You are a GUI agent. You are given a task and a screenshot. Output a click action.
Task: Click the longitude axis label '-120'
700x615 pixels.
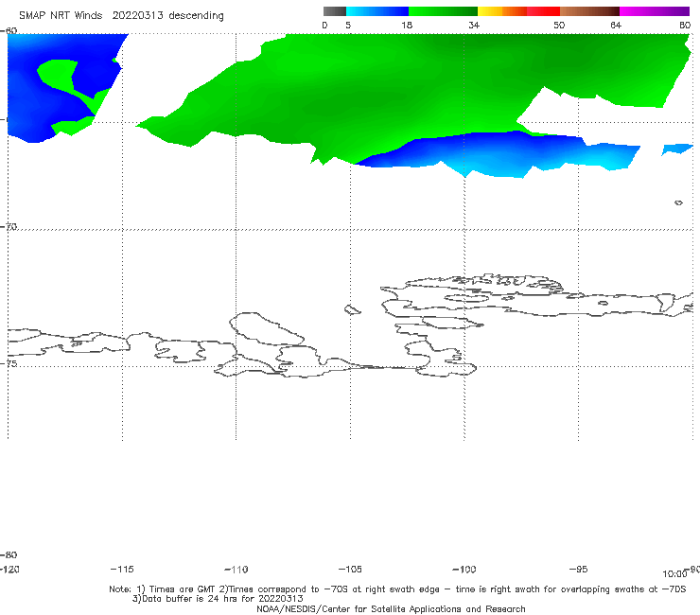(9, 569)
